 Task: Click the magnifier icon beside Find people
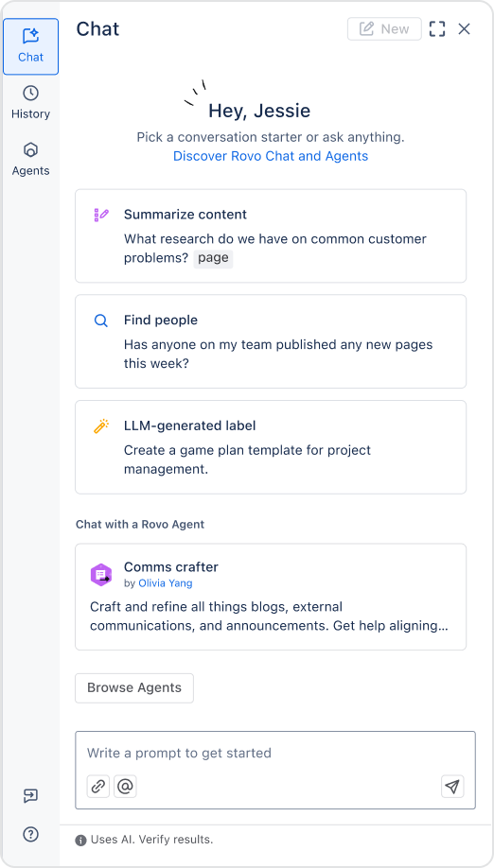pyautogui.click(x=101, y=321)
